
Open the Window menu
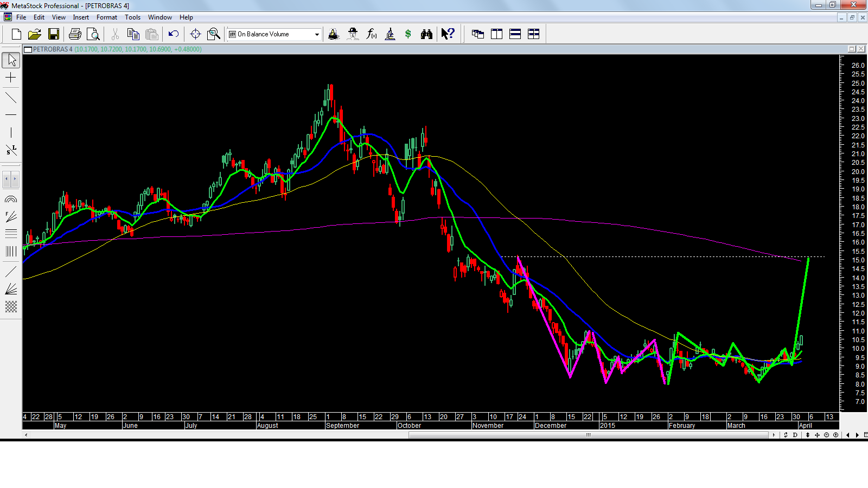click(x=160, y=17)
